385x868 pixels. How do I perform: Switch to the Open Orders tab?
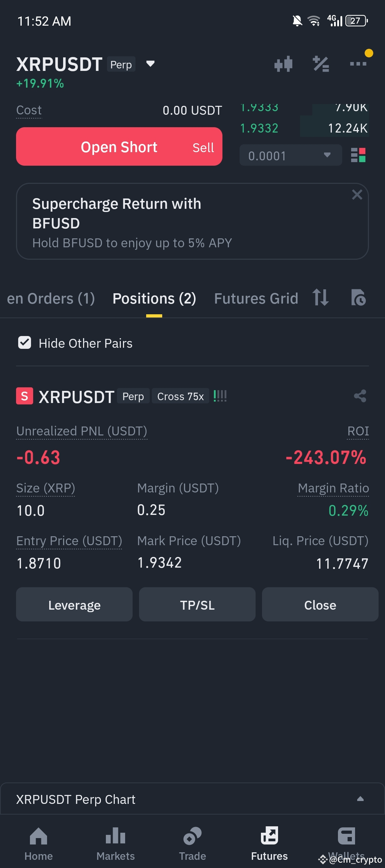point(51,299)
